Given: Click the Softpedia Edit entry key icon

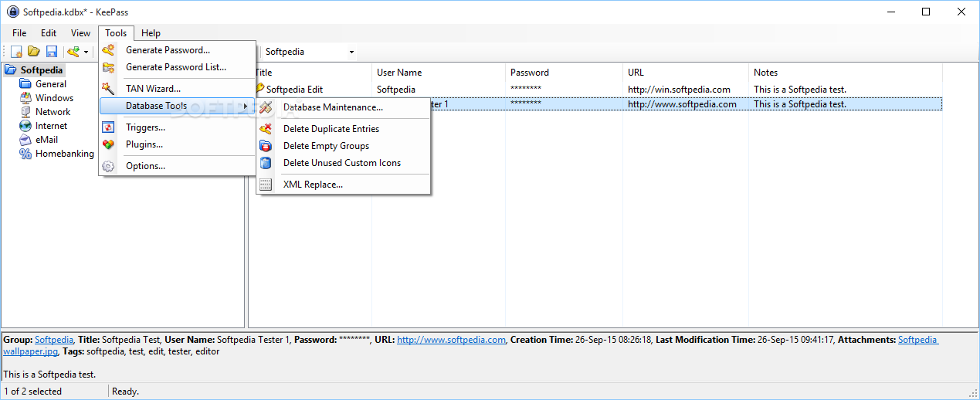Looking at the screenshot, I should coord(259,90).
